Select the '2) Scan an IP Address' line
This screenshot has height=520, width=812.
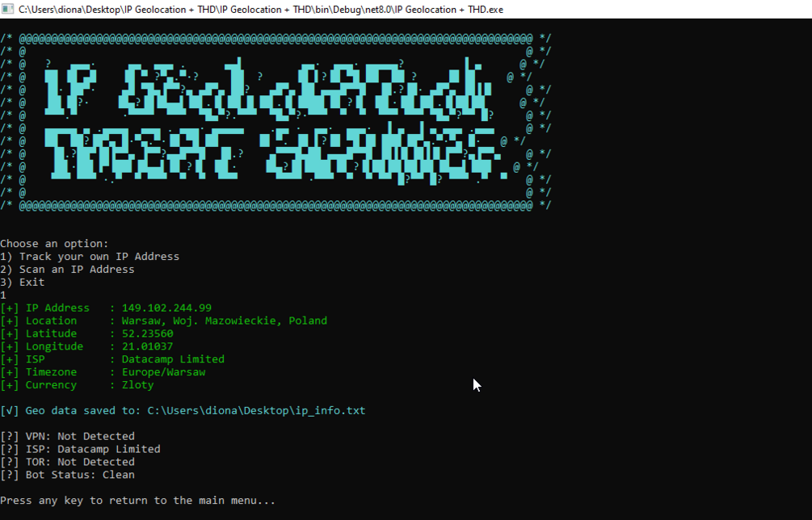67,270
